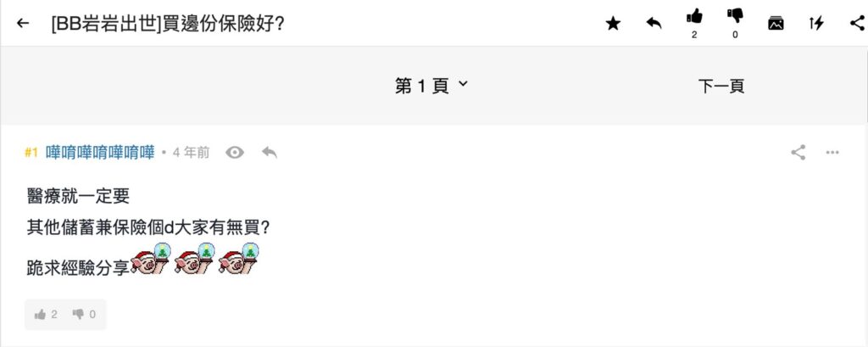Expand the 第 1 頁 page selector

click(x=431, y=85)
